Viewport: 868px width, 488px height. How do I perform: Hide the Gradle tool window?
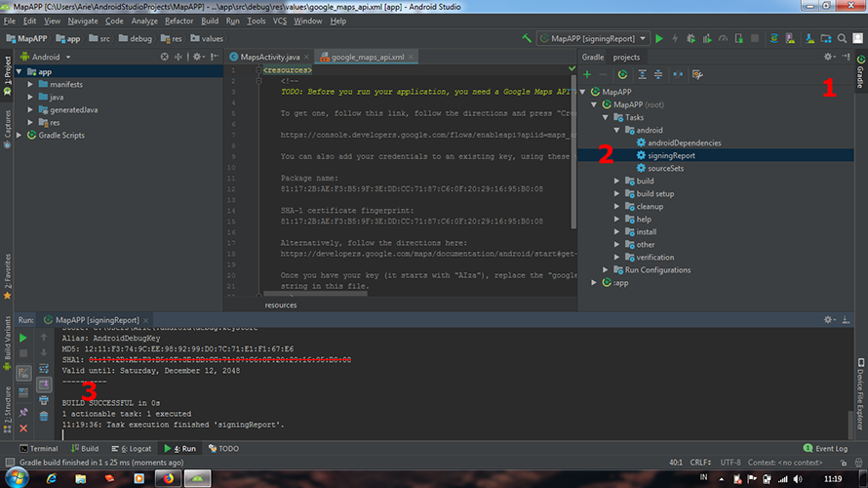[846, 57]
